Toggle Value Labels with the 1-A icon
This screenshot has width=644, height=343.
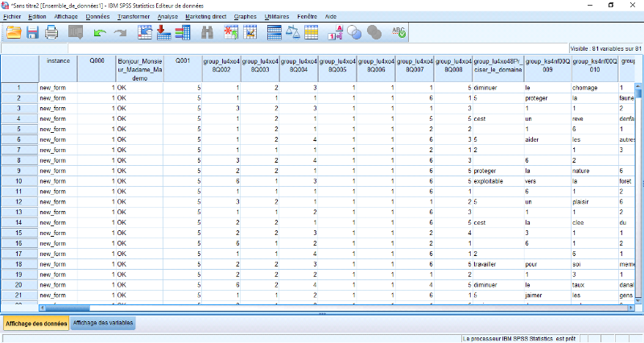pyautogui.click(x=335, y=32)
